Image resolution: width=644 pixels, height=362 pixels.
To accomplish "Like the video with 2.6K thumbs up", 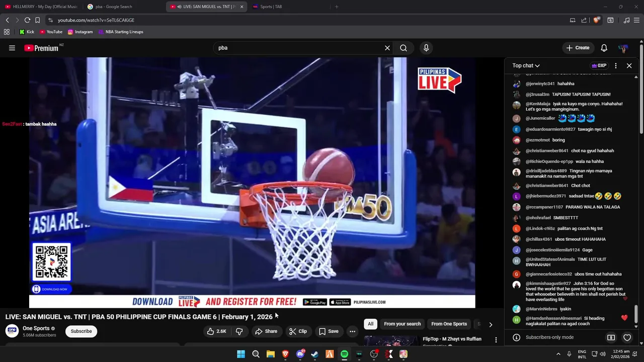I will coord(216,331).
